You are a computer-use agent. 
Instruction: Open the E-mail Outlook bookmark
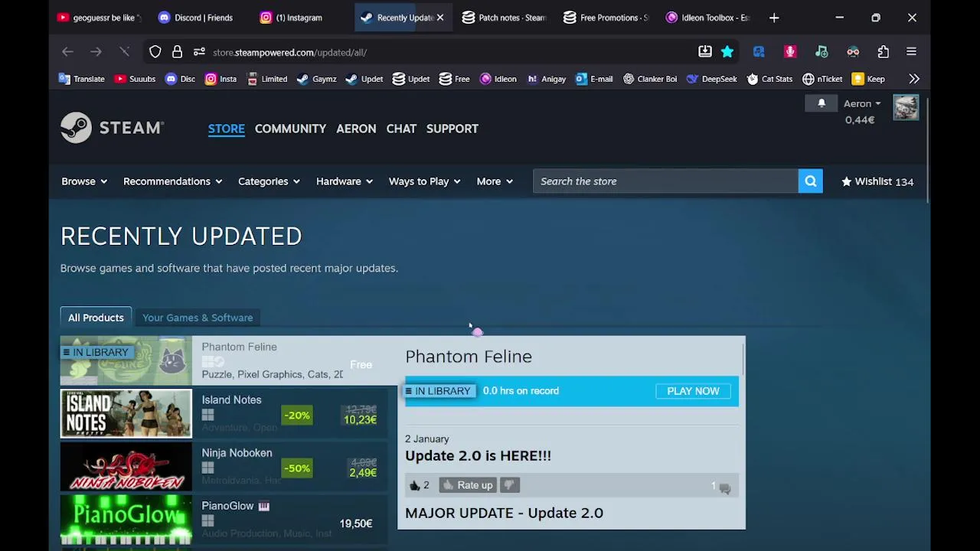(x=594, y=79)
